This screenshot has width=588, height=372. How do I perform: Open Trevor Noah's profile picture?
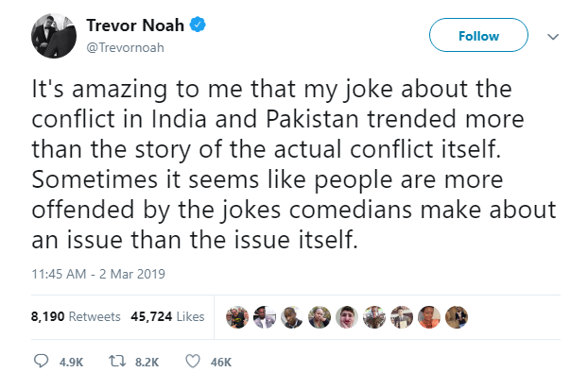pos(54,36)
